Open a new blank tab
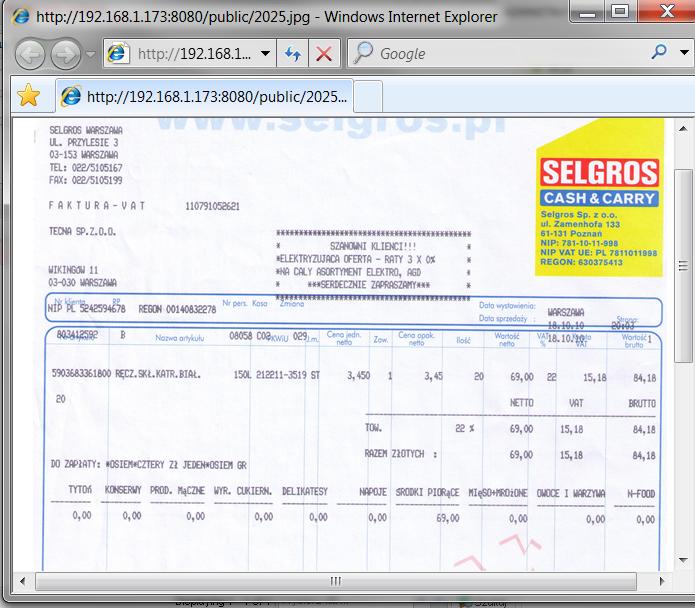Screen dimensions: 695x608 [368, 96]
